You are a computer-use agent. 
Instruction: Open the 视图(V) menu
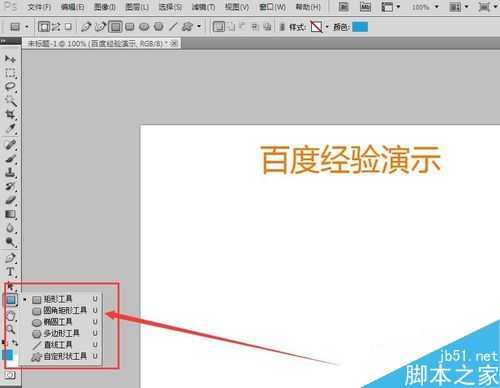click(237, 7)
